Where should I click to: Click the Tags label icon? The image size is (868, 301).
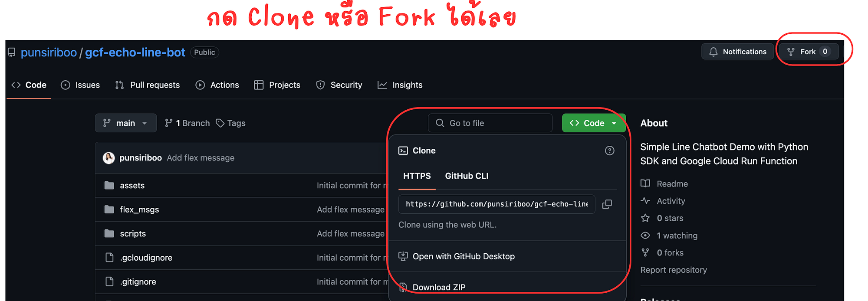point(220,123)
